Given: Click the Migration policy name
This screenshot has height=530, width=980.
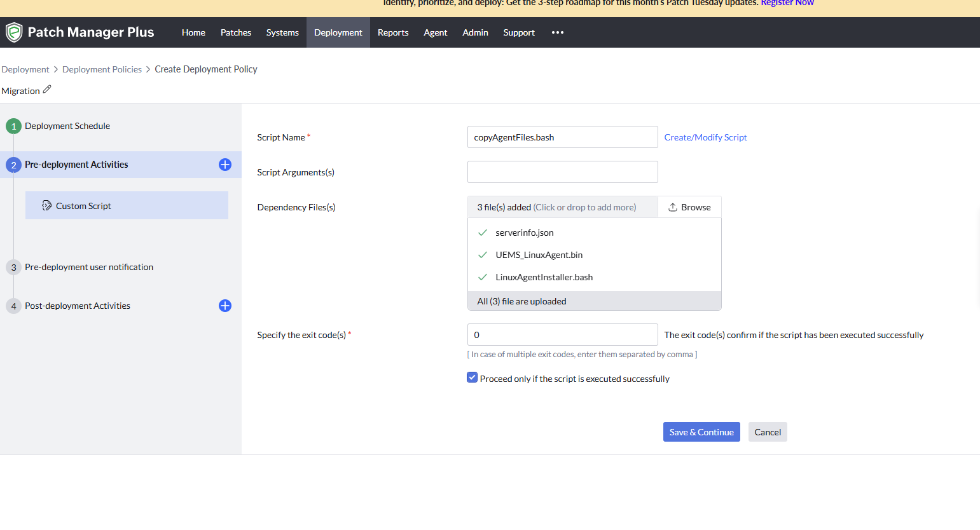Looking at the screenshot, I should pos(20,91).
